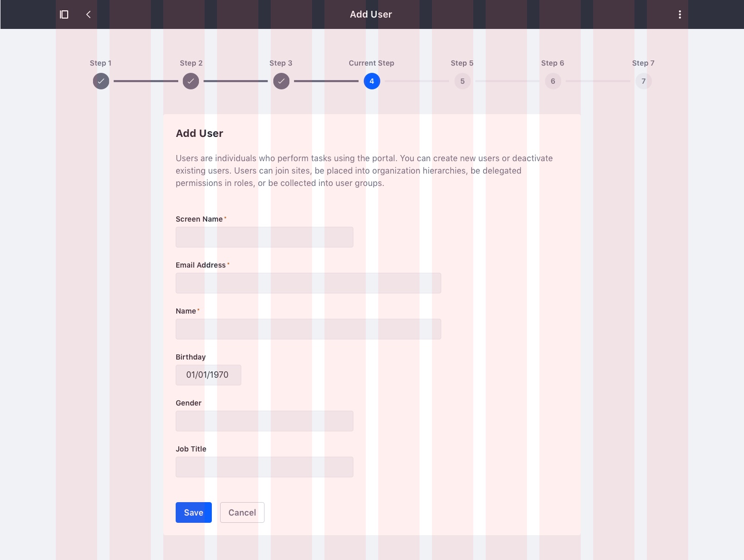Click the "Email Address" field label
Viewport: 744px width, 560px height.
click(x=201, y=265)
